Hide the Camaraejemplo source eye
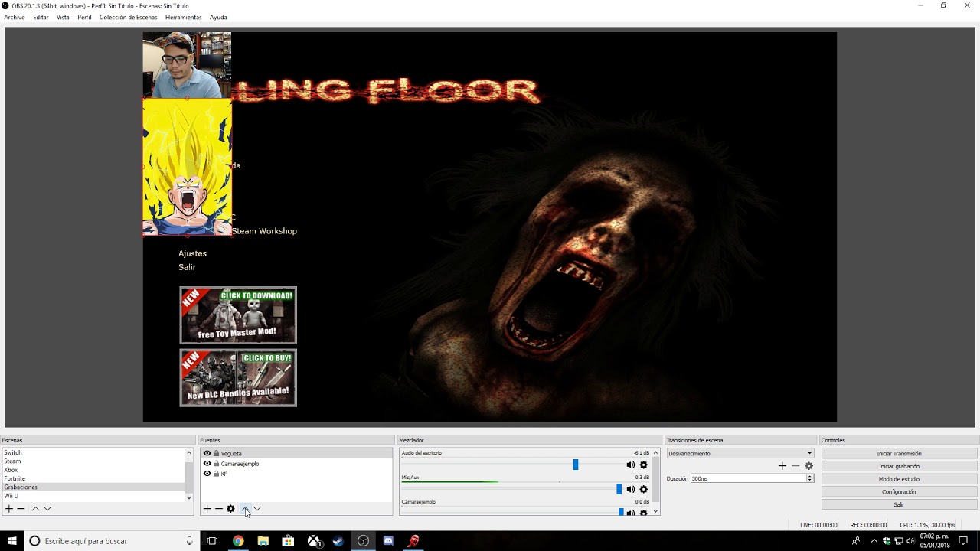 (x=207, y=464)
